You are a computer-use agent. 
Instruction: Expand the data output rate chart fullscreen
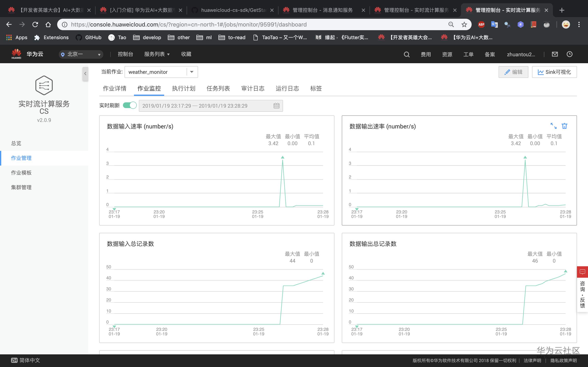tap(553, 126)
